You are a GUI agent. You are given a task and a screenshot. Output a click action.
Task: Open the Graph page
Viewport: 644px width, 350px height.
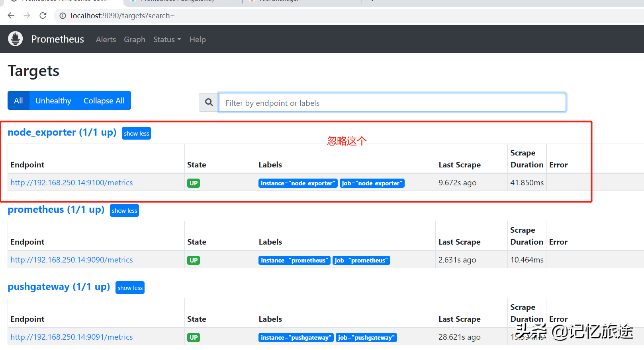pyautogui.click(x=135, y=39)
